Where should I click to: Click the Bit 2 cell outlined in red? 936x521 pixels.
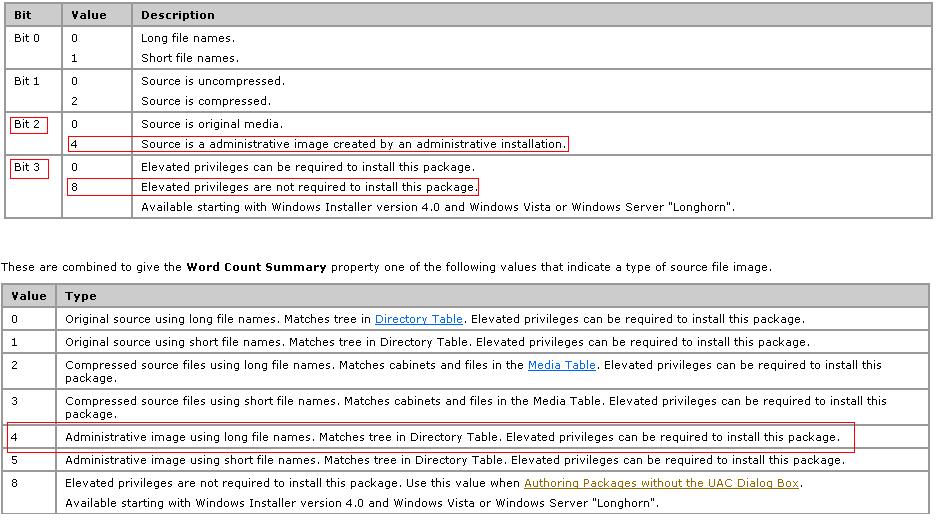coord(27,124)
